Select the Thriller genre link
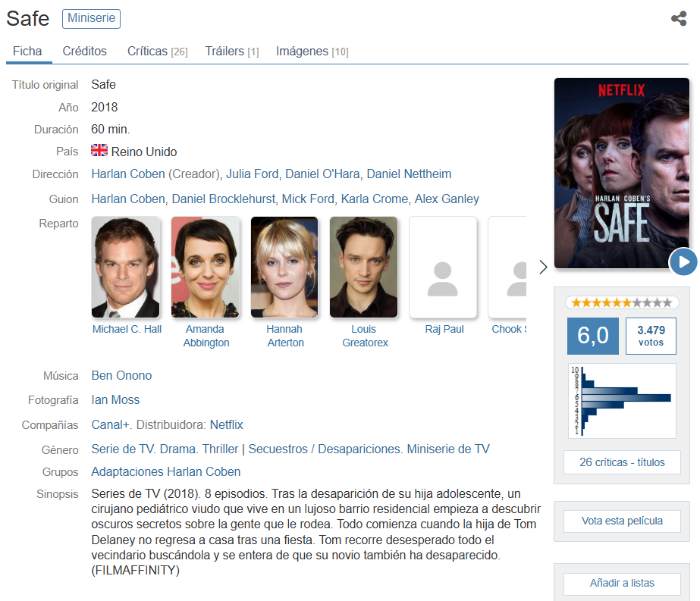 tap(220, 449)
